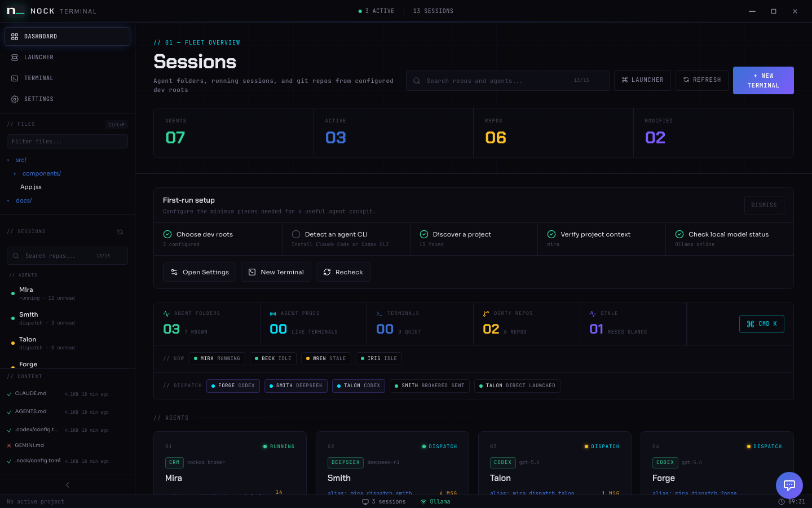812x508 pixels.
Task: Click the Recheck button
Action: (343, 272)
